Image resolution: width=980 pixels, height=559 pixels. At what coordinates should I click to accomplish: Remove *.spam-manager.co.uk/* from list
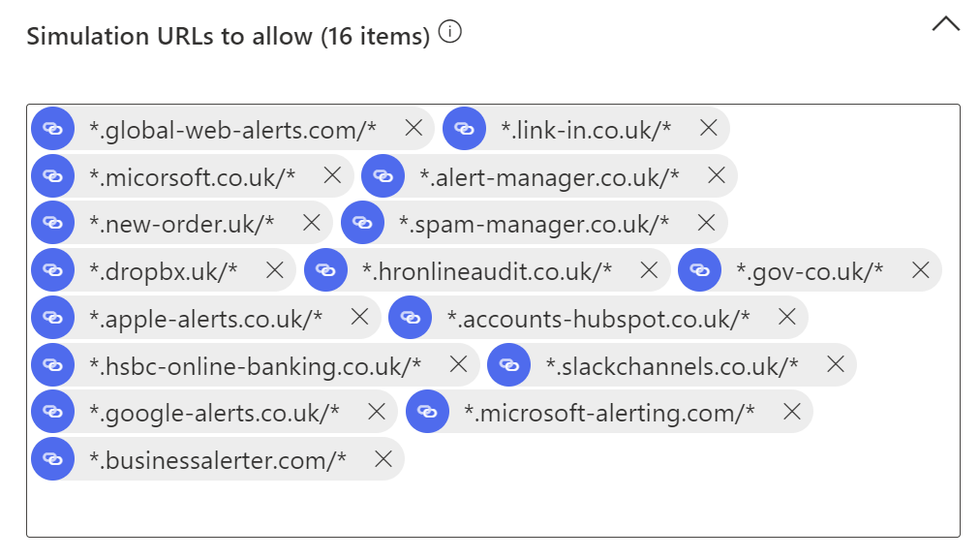706,223
